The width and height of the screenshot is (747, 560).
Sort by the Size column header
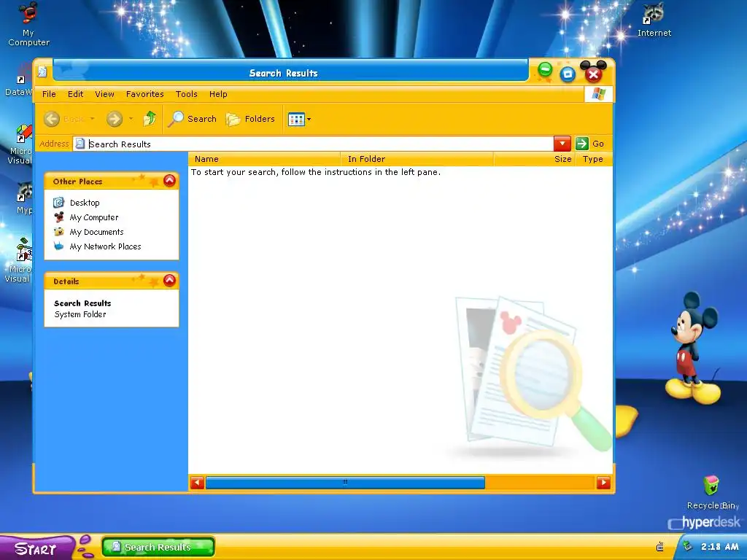tap(535, 159)
